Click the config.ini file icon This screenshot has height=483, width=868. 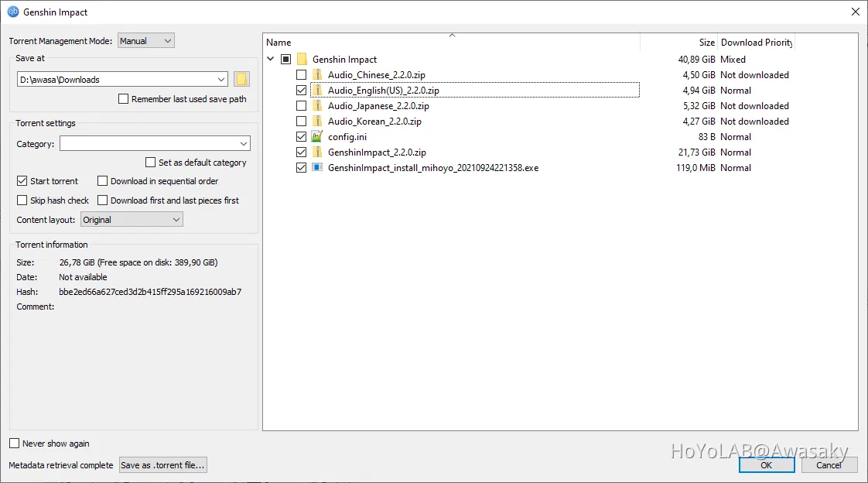pos(317,136)
